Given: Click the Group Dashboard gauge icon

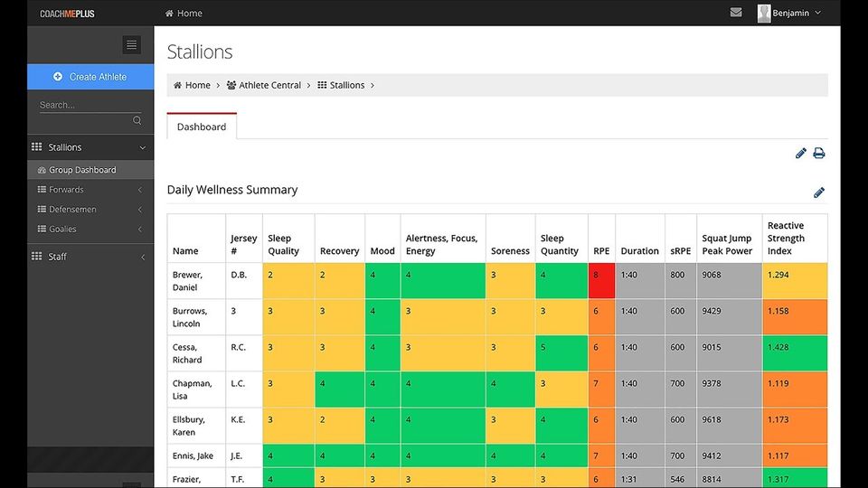Looking at the screenshot, I should (x=42, y=170).
